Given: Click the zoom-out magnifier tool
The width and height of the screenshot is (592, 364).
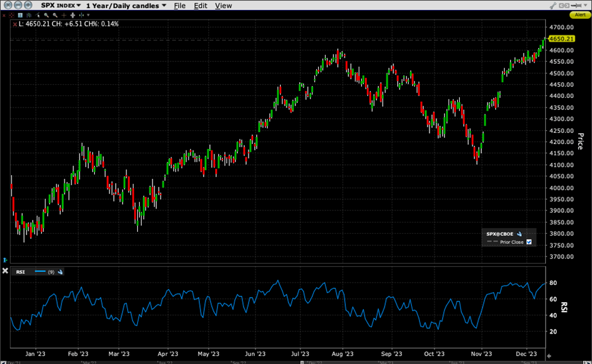Looking at the screenshot, I should [x=54, y=15].
